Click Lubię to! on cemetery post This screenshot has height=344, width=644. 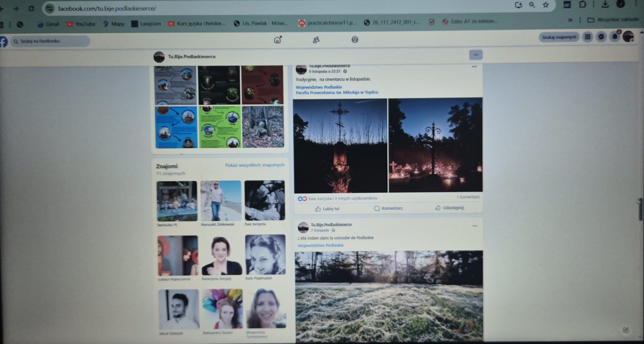pyautogui.click(x=327, y=209)
